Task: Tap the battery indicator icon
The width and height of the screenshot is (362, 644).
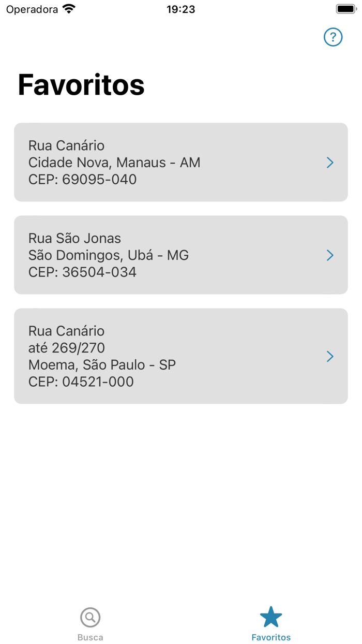Action: point(345,8)
